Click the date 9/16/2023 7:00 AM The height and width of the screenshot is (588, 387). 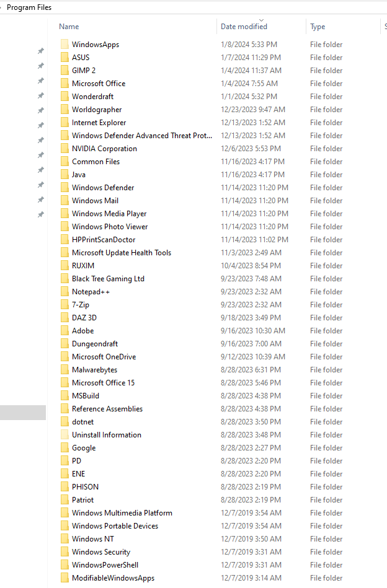click(251, 344)
